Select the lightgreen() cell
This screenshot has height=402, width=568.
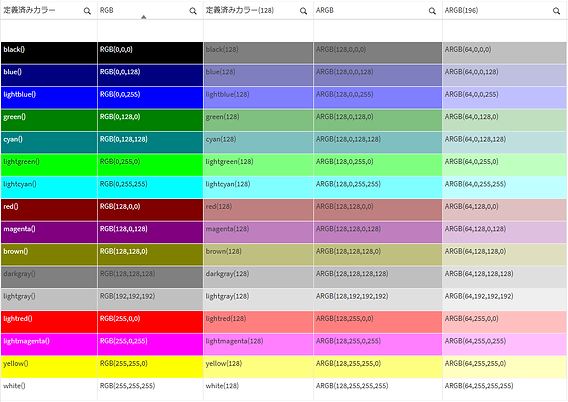(49, 165)
